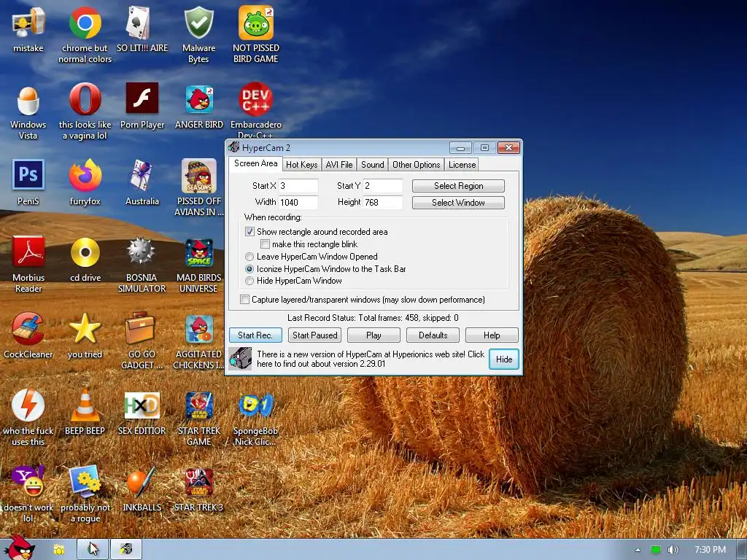This screenshot has height=560, width=747.
Task: Launch the Angry Birds Rio icon
Action: pos(198,329)
